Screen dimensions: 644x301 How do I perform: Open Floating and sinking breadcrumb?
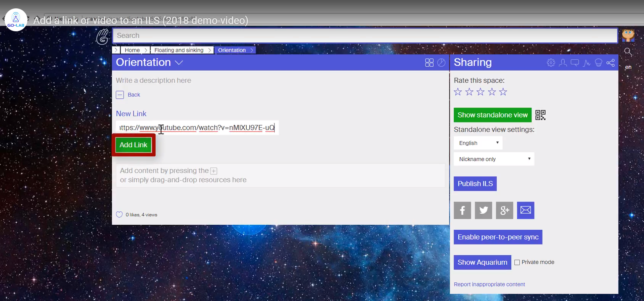[x=179, y=50]
